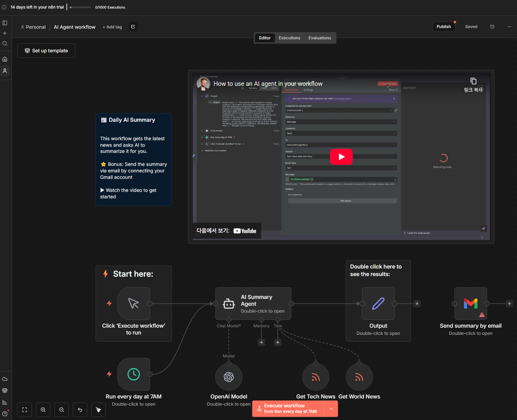
Task: Click the trial executions progress bar
Action: (x=80, y=7)
